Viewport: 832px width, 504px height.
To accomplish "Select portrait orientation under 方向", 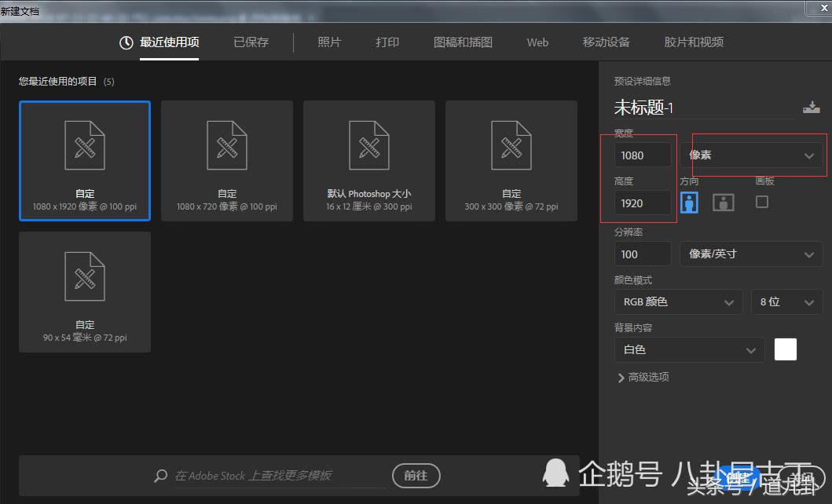I will tap(690, 202).
